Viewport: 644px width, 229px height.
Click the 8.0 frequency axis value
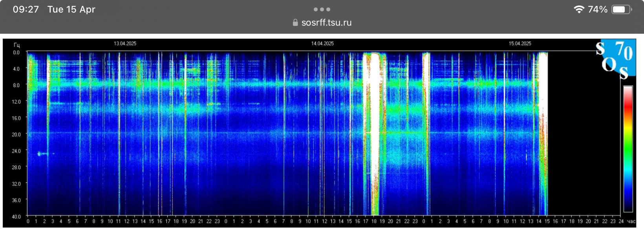pyautogui.click(x=16, y=85)
